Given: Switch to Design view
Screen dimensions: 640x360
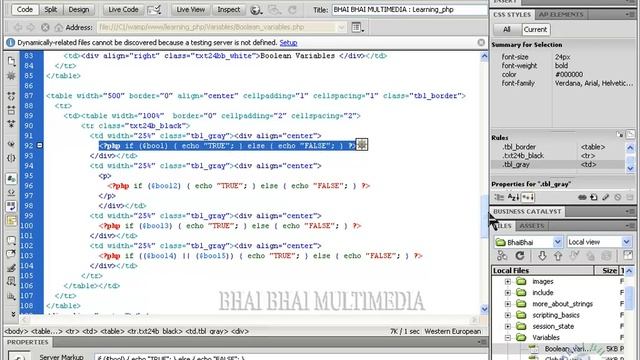Looking at the screenshot, I should coord(78,9).
